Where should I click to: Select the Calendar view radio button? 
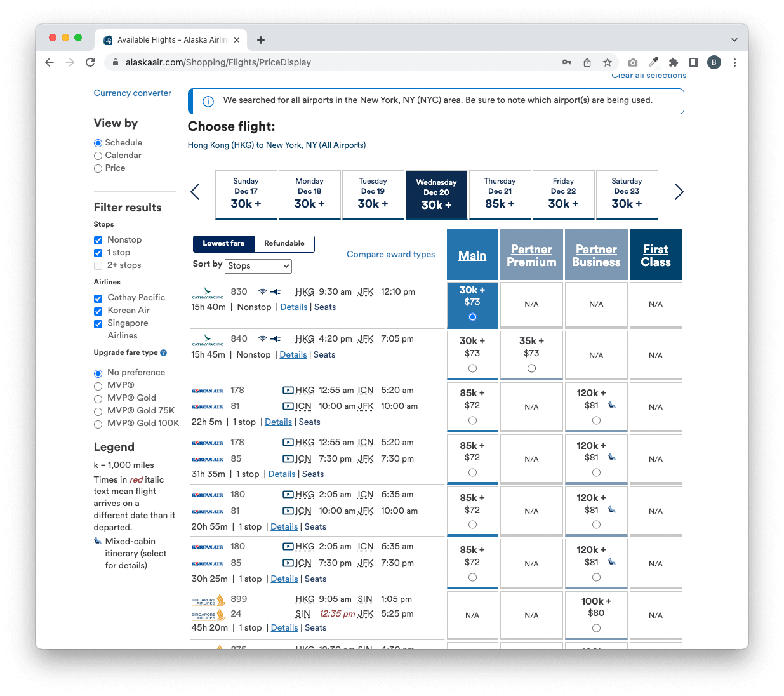(x=98, y=156)
